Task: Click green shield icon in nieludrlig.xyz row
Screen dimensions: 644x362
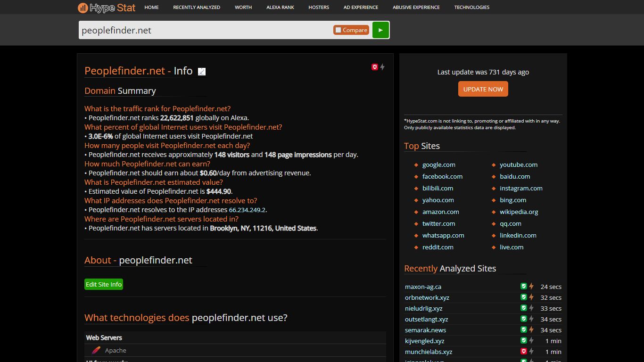Action: (x=523, y=308)
